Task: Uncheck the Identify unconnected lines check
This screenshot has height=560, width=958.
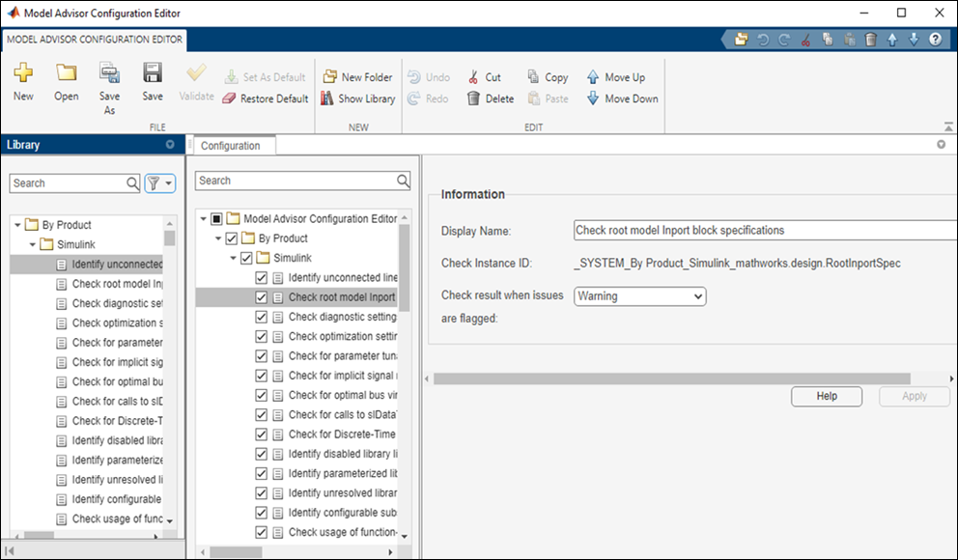Action: point(261,279)
